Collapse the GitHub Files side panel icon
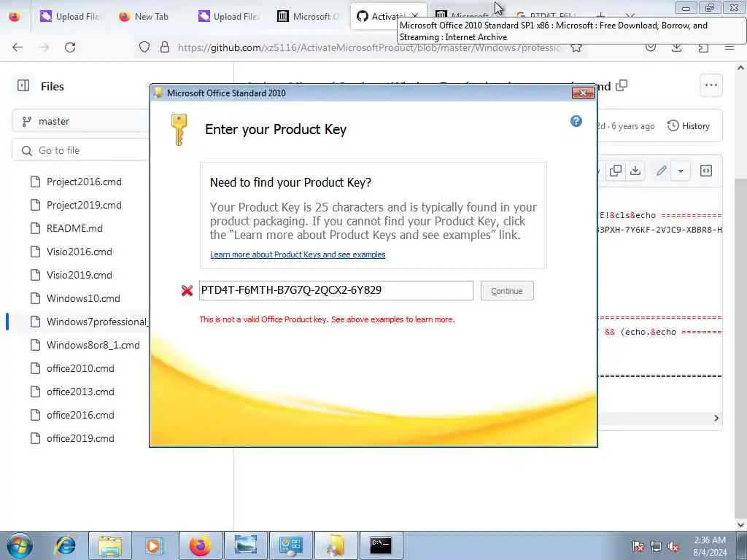Screen dimensions: 747x560 pyautogui.click(x=23, y=86)
